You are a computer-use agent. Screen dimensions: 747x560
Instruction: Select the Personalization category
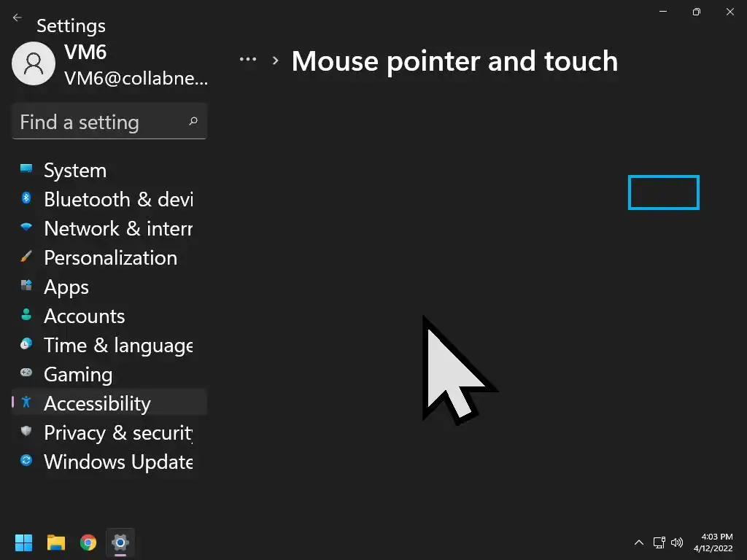tap(109, 258)
